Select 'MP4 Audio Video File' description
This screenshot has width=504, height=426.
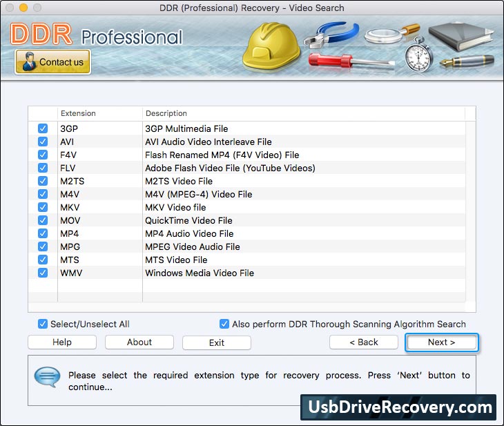[x=189, y=234]
